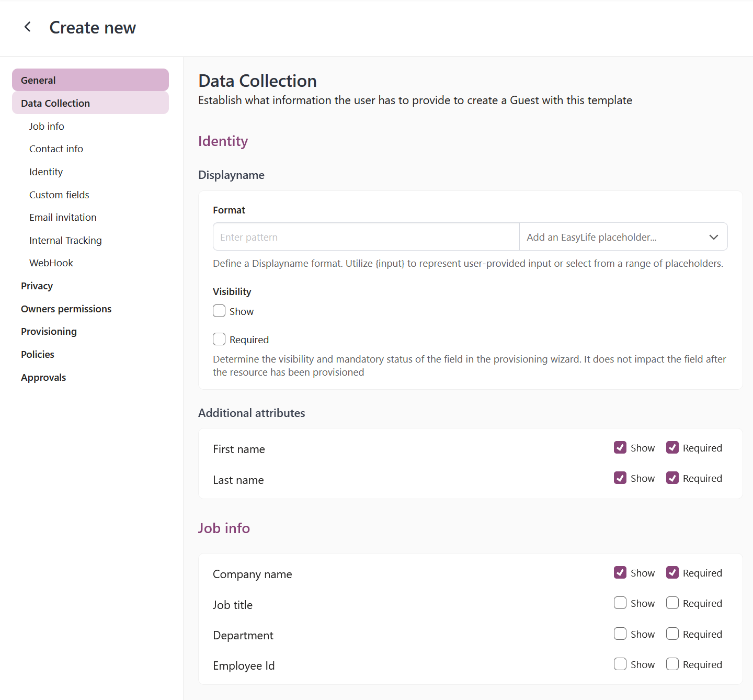Check Required under Displayname visibility
The height and width of the screenshot is (700, 753).
(219, 339)
